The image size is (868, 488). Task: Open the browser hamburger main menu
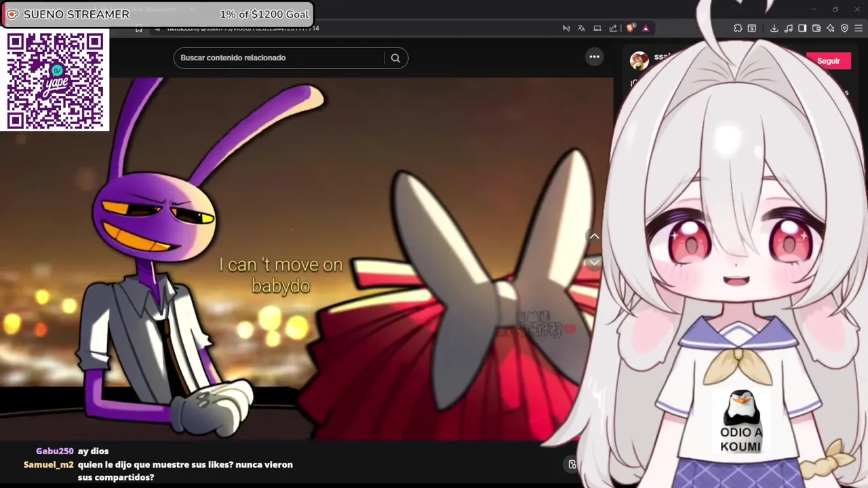pyautogui.click(x=859, y=28)
